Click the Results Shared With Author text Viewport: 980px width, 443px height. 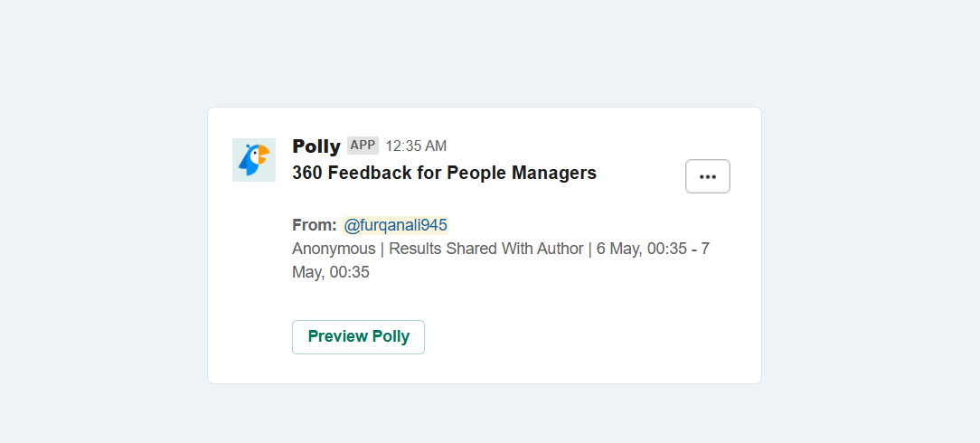pyautogui.click(x=486, y=249)
